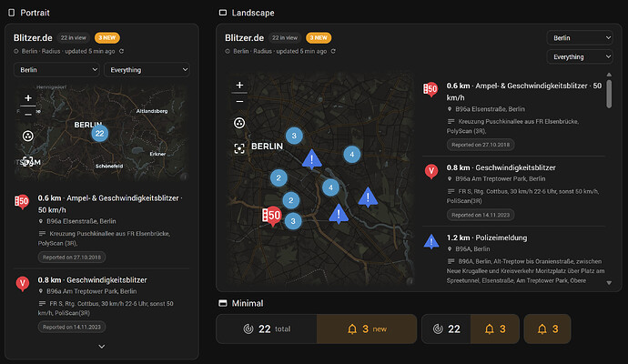628x364 pixels.
Task: Open the Everything filter dropdown in Portrait panel
Action: [147, 70]
